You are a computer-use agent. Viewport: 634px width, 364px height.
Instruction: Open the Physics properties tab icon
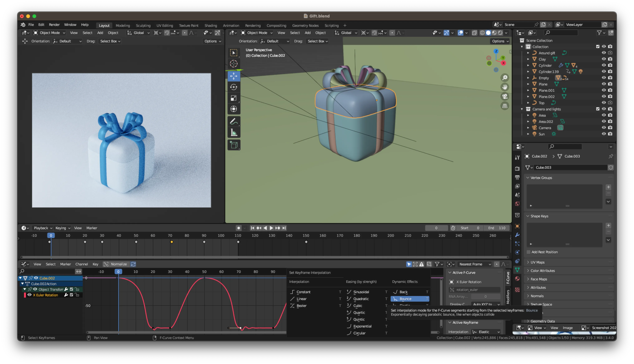[517, 252]
